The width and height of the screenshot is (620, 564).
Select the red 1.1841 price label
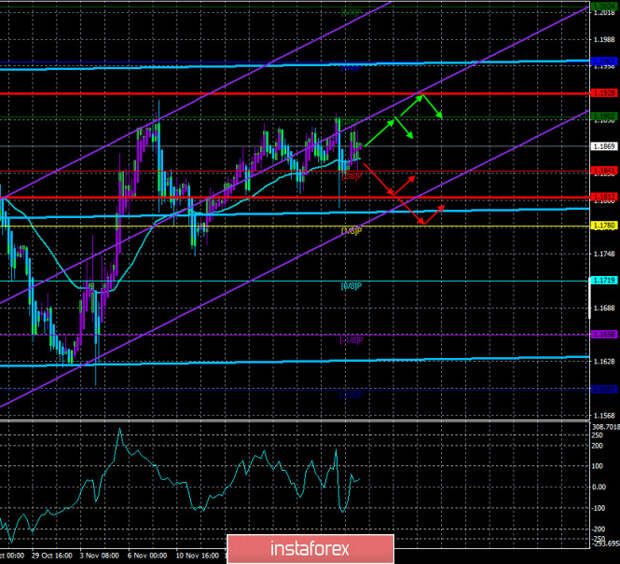coord(604,171)
